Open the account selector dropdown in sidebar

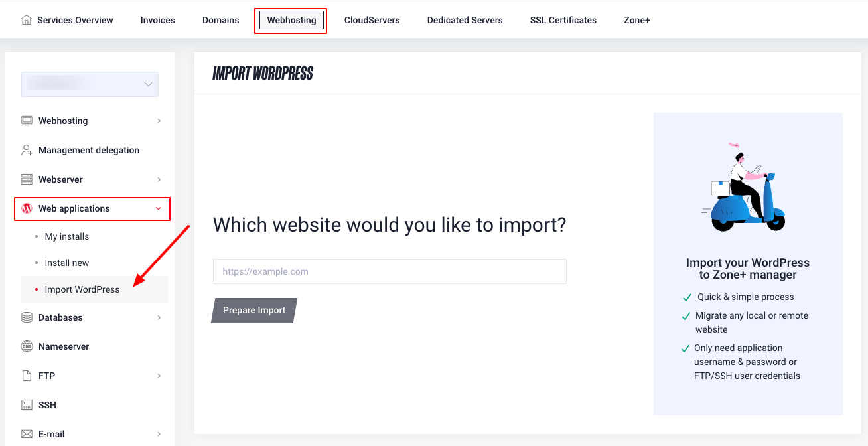click(90, 84)
